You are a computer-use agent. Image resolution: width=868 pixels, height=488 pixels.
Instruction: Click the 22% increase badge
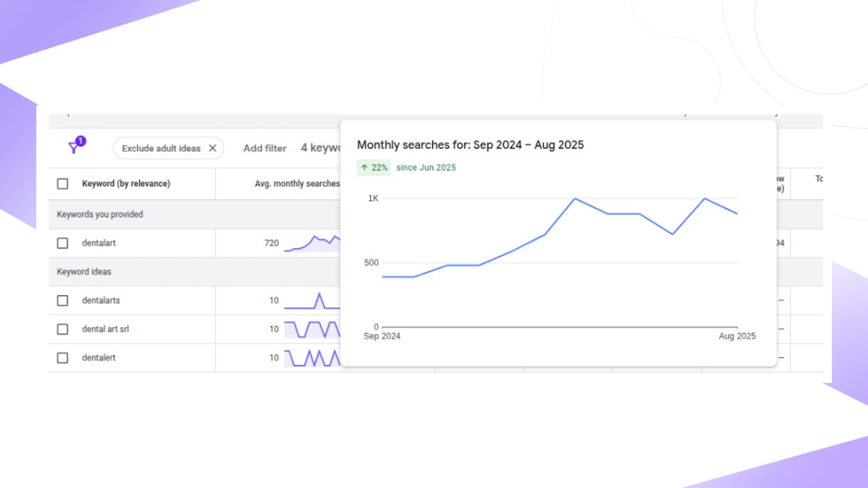tap(374, 168)
